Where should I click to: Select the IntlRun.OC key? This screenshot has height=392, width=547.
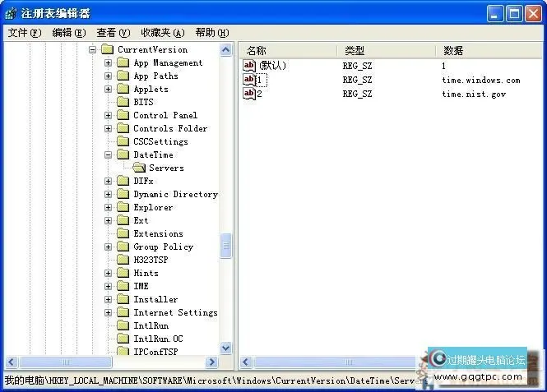pyautogui.click(x=158, y=339)
